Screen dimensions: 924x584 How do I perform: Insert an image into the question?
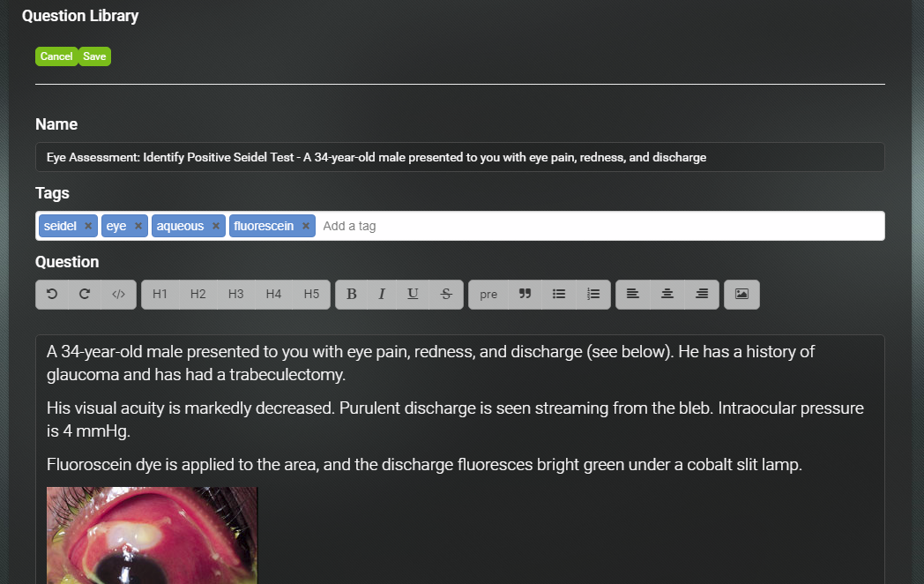(x=741, y=294)
